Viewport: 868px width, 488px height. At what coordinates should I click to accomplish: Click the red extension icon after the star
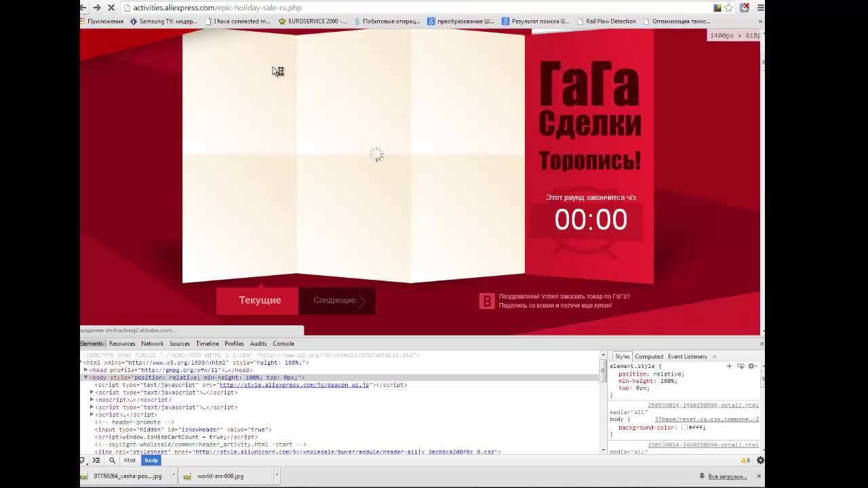(744, 7)
